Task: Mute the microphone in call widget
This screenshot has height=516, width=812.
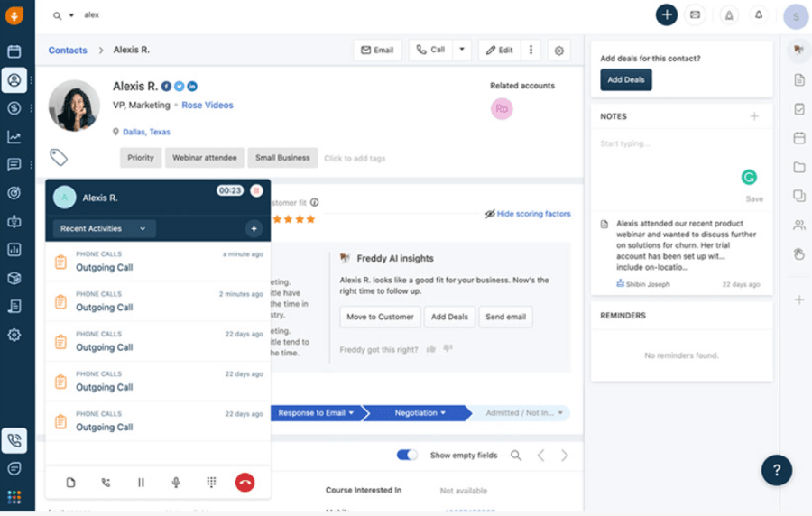Action: coord(176,483)
